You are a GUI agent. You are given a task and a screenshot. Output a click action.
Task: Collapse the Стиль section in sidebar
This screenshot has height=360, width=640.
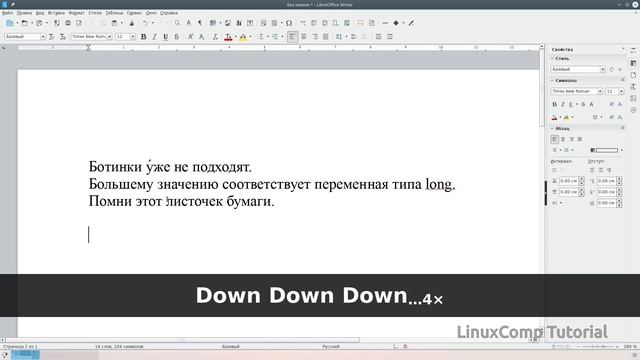(552, 59)
